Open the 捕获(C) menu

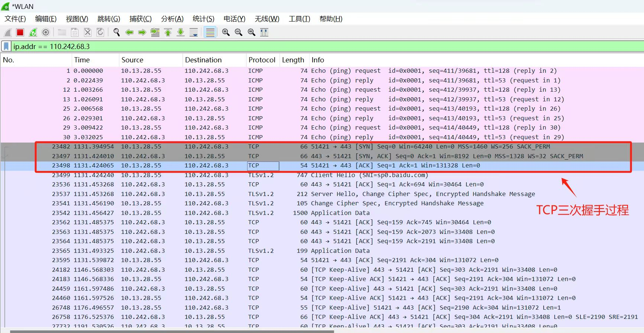tap(140, 19)
